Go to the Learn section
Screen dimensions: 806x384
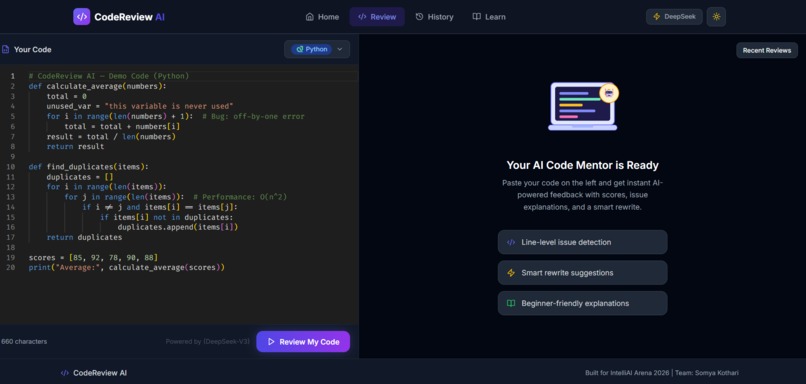coord(489,17)
